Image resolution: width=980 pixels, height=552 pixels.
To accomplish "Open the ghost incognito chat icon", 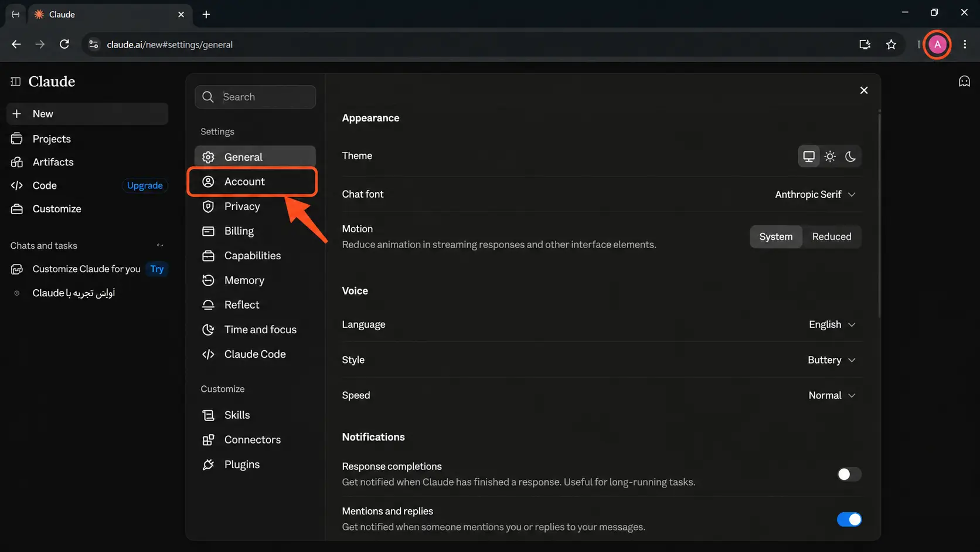I will [x=964, y=82].
